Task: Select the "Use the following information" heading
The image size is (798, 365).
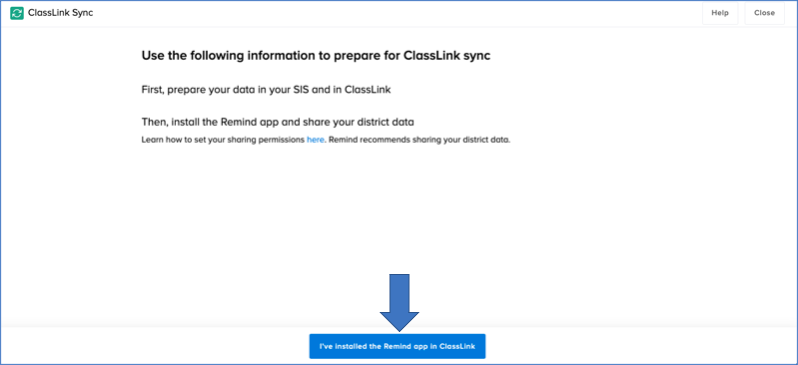Action: [x=316, y=56]
